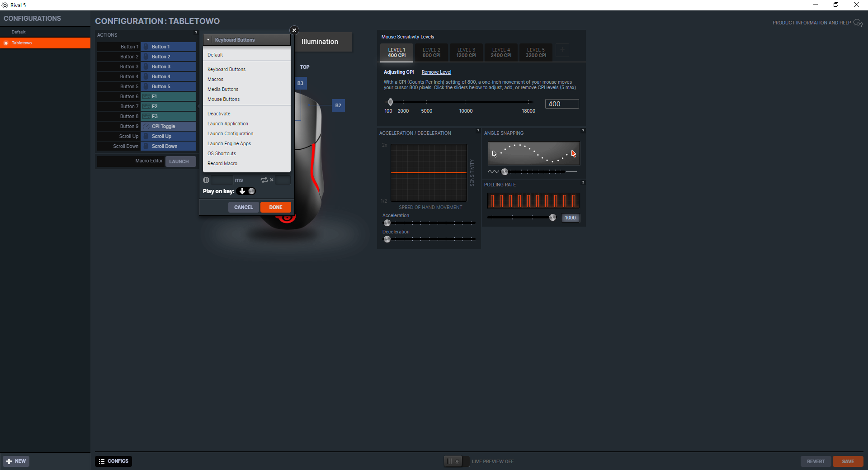Toggle the Play on key press/release switch
The width and height of the screenshot is (868, 470).
[x=246, y=191]
